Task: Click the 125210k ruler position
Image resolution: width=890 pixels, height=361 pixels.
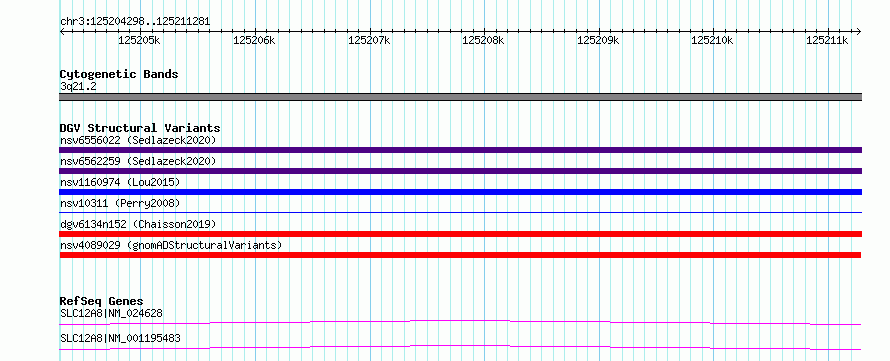Action: (713, 40)
